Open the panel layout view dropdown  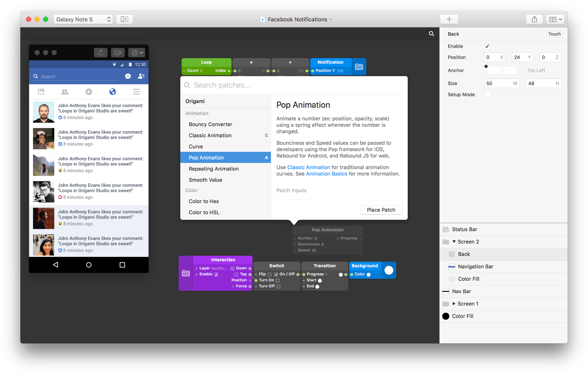point(555,19)
